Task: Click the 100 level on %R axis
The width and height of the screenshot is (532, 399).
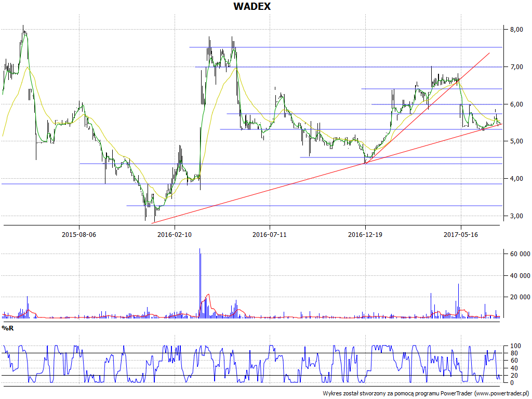Action: (515, 346)
